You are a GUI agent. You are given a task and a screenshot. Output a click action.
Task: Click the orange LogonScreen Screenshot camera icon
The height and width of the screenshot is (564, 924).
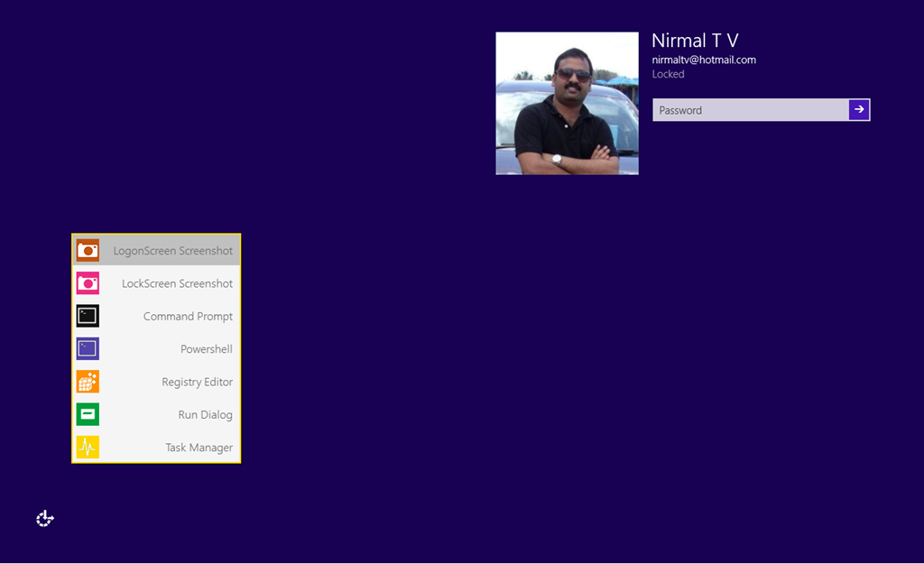pos(88,251)
